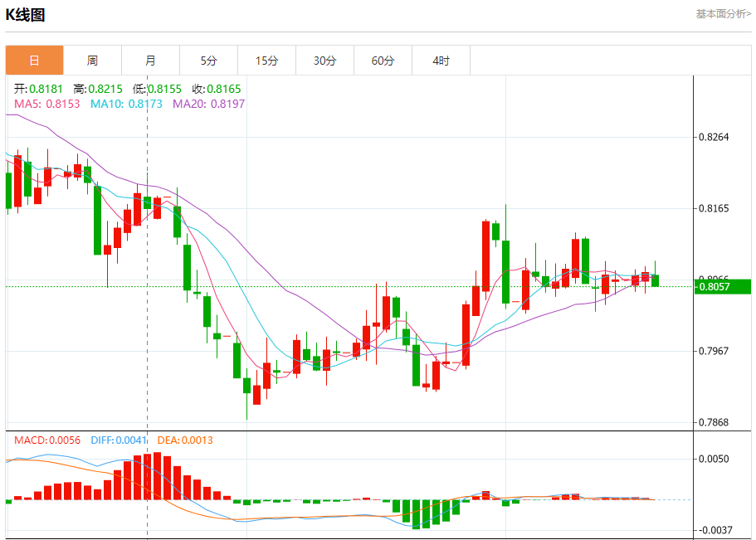Click the 开: 0.8181 open value
This screenshot has width=756, height=540.
pos(38,89)
